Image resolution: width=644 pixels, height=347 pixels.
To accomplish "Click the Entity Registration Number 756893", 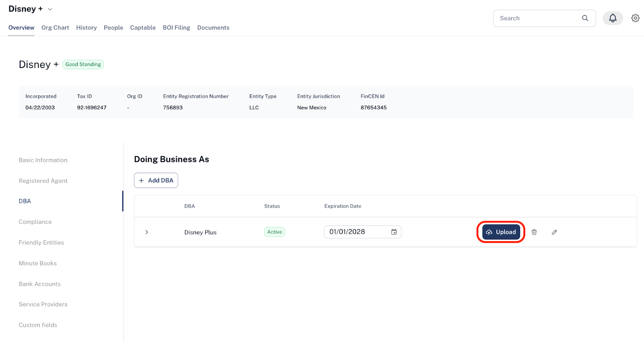I will (x=173, y=107).
